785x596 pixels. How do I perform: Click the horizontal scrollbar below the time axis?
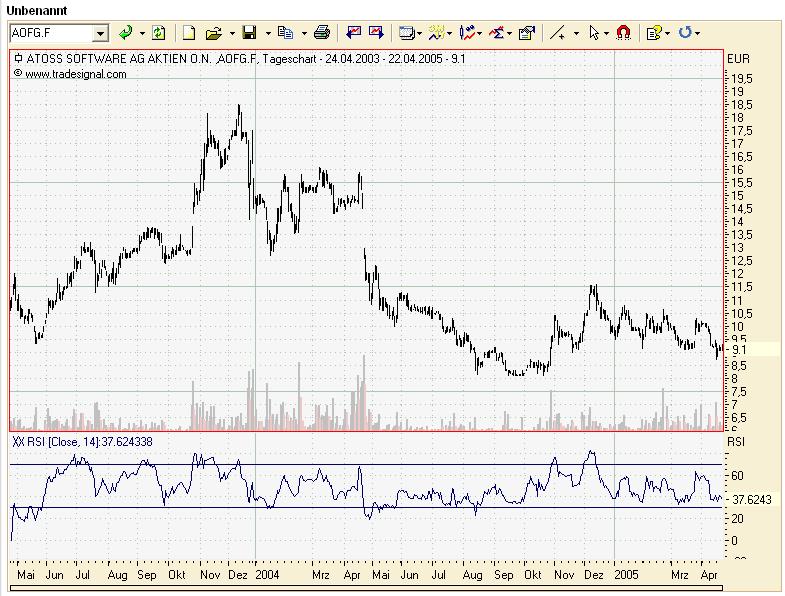[x=366, y=588]
